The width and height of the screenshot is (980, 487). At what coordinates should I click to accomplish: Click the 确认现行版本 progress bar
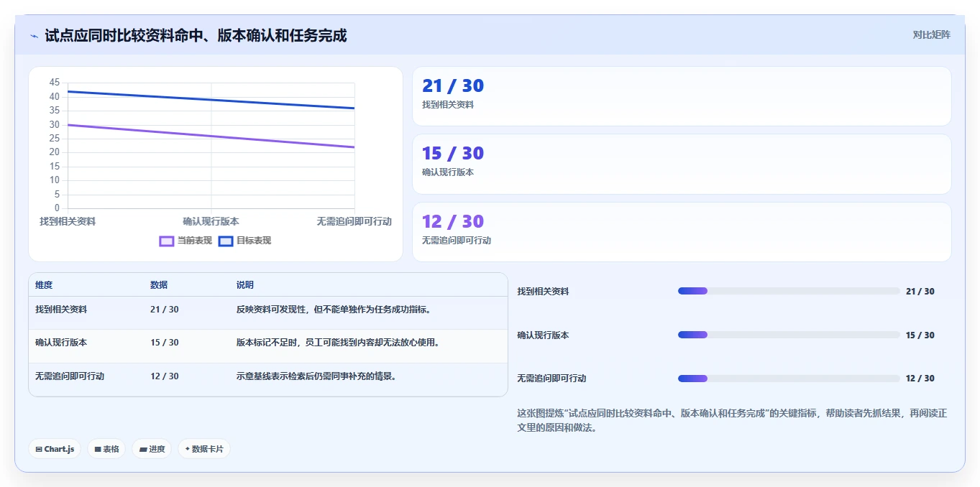pyautogui.click(x=789, y=335)
